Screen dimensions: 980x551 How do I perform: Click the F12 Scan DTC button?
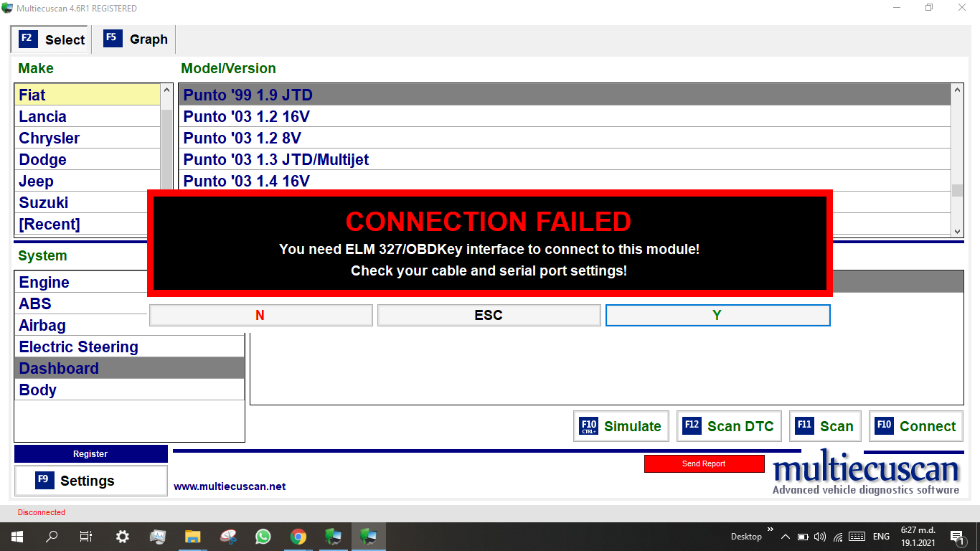(x=729, y=426)
